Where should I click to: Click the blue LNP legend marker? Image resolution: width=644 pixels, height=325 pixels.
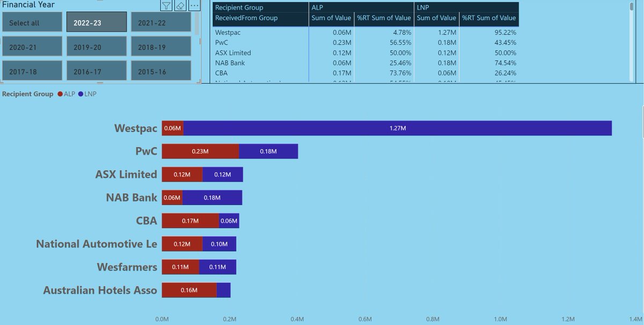click(80, 94)
